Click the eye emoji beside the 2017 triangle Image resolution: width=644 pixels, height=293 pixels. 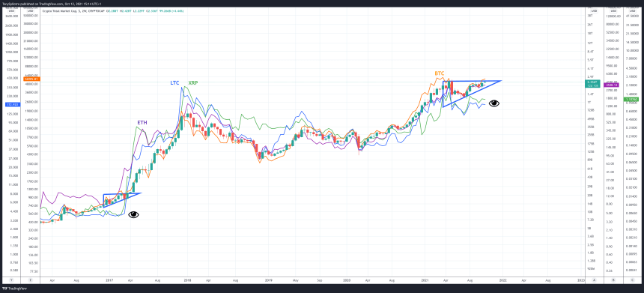(x=133, y=214)
